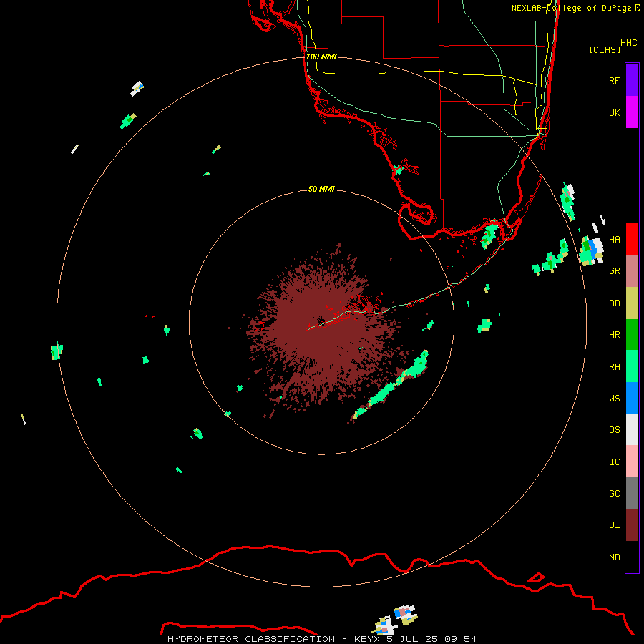Image resolution: width=644 pixels, height=644 pixels.
Task: Click the '[CLAS]' legend header
Action: tap(605, 49)
